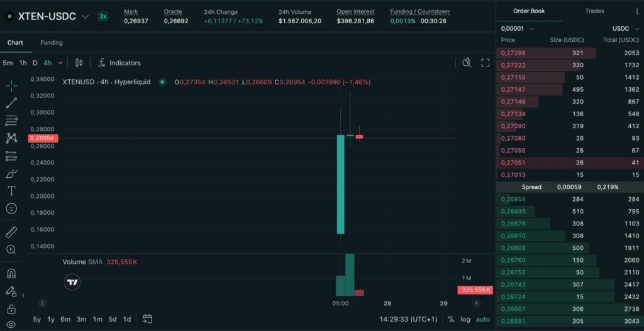This screenshot has height=331, width=644.
Task: Enter fullscreen chart mode
Action: (x=486, y=63)
